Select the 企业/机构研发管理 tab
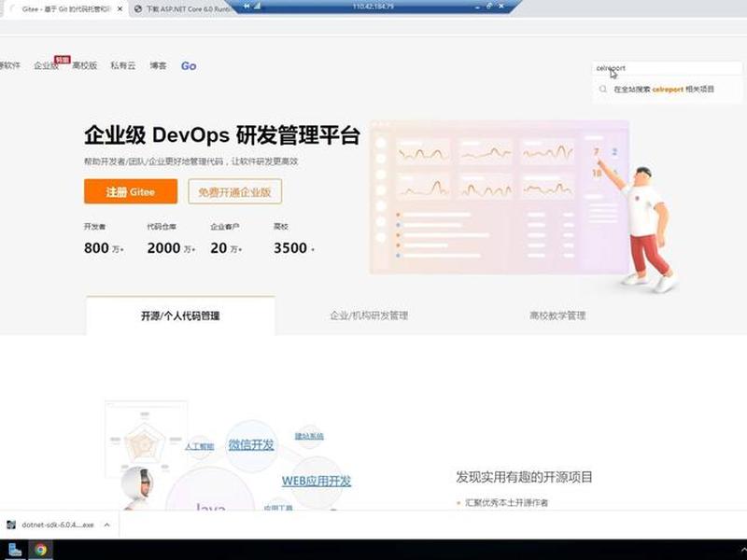747x560 pixels. pos(369,315)
